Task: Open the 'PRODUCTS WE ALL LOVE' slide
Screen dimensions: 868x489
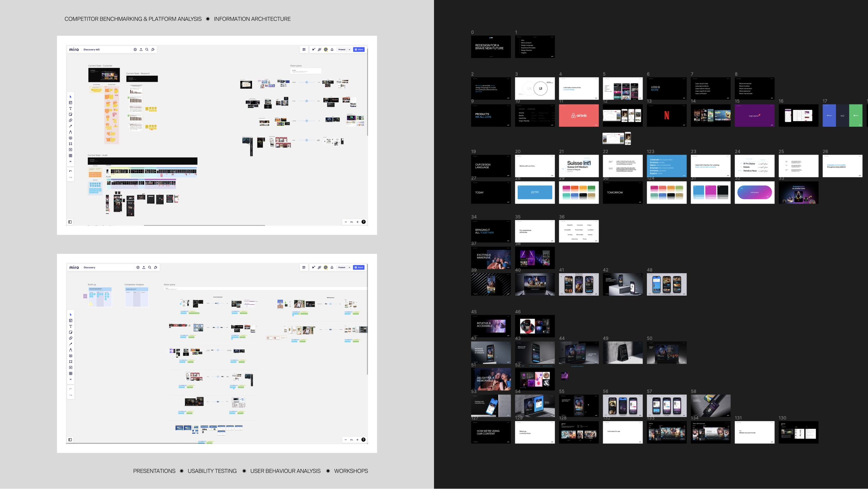Action: 491,116
